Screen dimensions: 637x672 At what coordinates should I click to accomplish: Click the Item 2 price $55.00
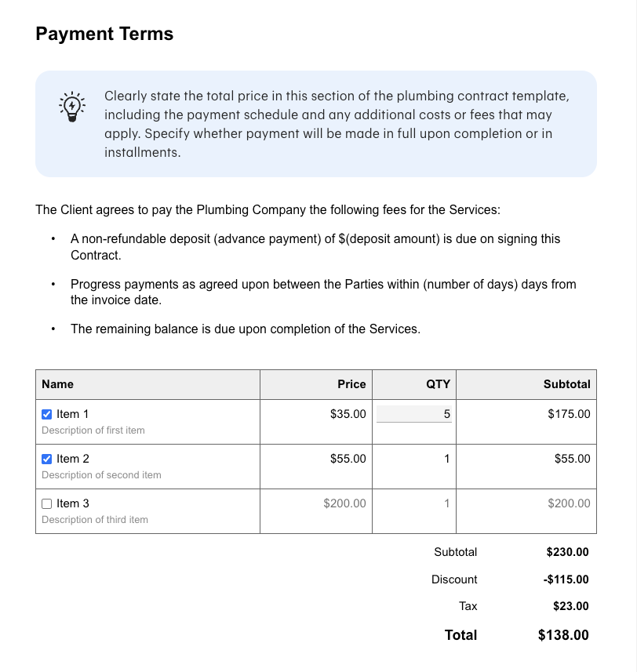[348, 459]
